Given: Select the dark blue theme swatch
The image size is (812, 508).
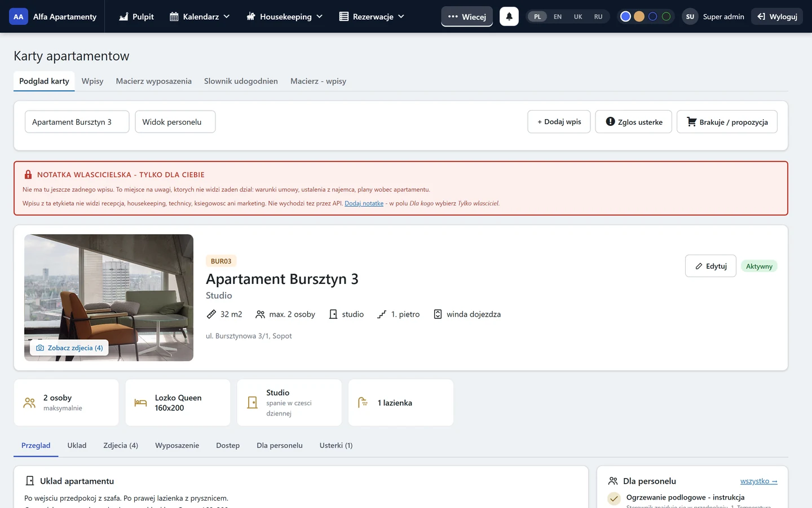Looking at the screenshot, I should [652, 16].
